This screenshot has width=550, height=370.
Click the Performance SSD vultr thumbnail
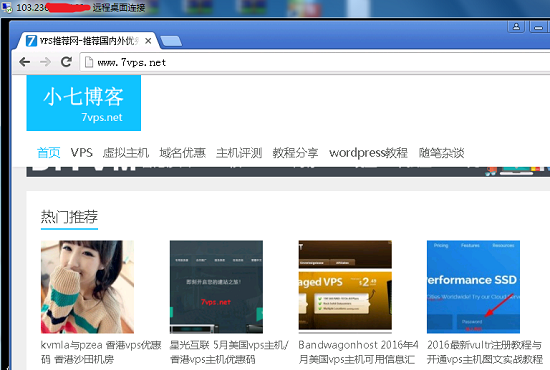click(x=473, y=287)
